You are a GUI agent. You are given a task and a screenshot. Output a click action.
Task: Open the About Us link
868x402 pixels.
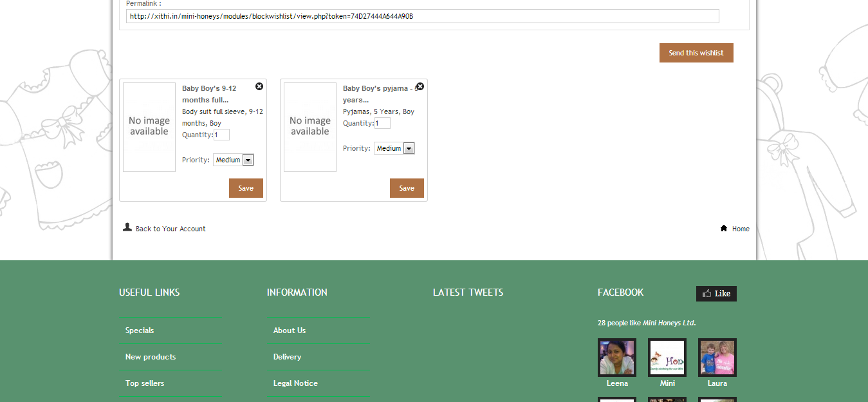[290, 330]
